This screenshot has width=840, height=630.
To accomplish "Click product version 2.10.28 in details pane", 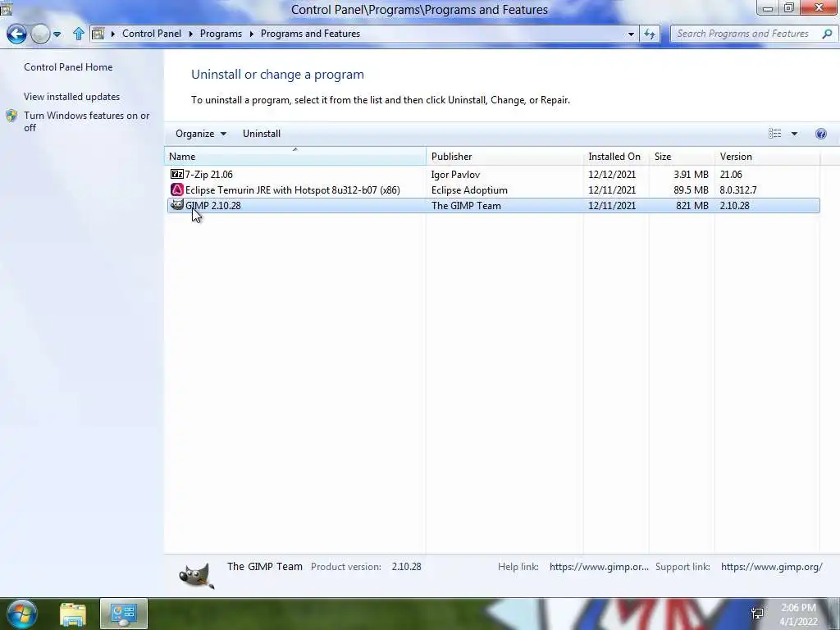I will pos(406,566).
